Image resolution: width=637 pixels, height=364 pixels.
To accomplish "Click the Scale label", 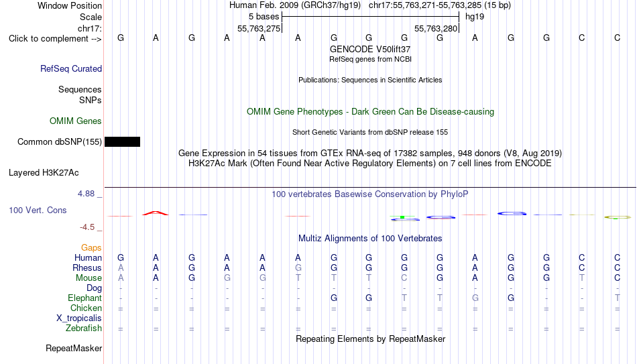I will [x=91, y=17].
